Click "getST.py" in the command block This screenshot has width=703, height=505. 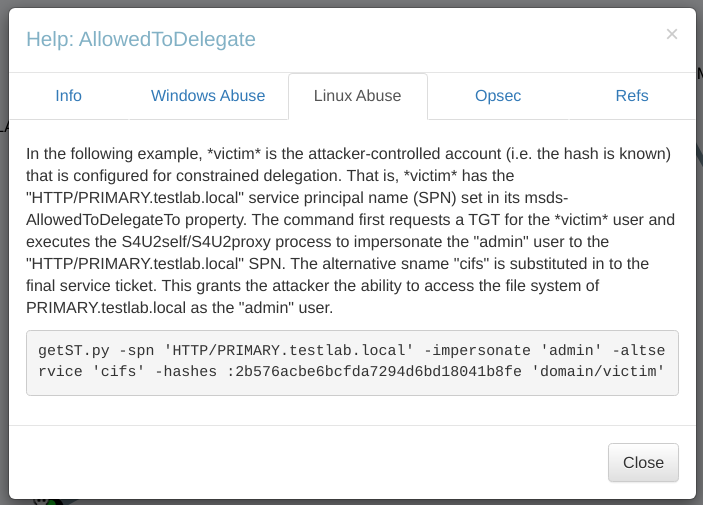point(72,351)
